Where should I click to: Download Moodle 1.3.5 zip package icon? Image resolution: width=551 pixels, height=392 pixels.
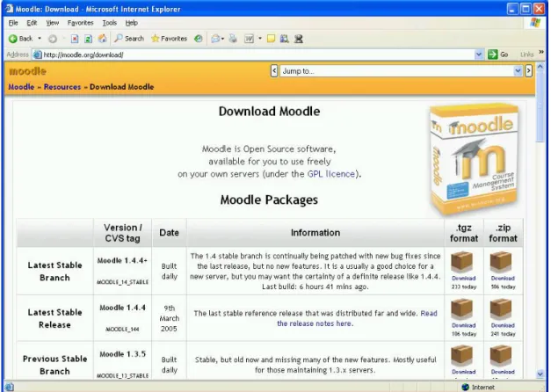(x=501, y=355)
